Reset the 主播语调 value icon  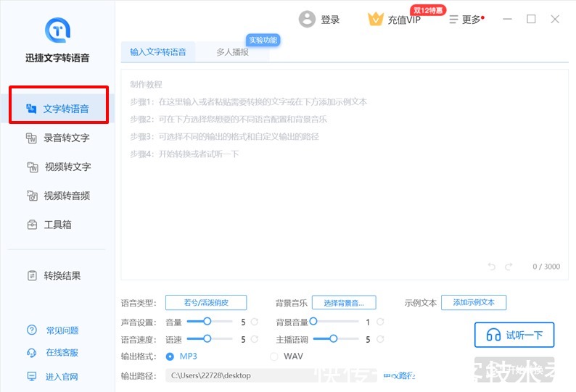[x=380, y=339]
